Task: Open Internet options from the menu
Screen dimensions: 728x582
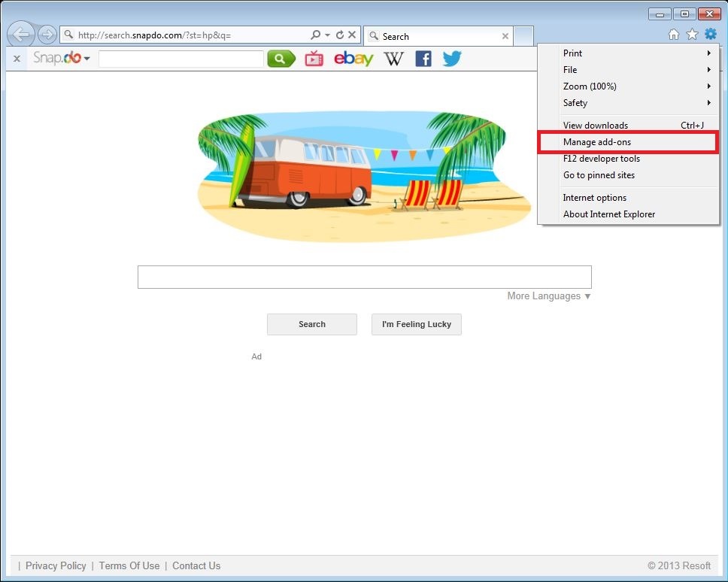Action: point(594,197)
